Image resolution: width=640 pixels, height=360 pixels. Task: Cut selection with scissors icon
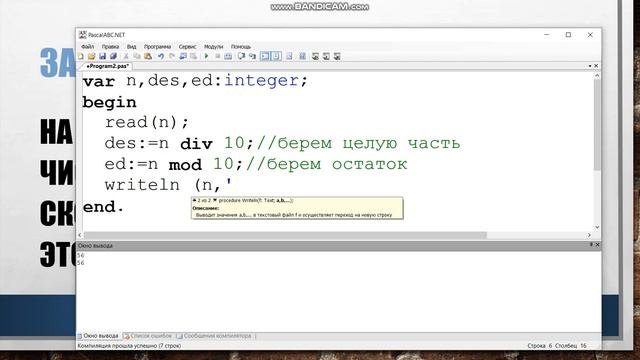pos(126,56)
